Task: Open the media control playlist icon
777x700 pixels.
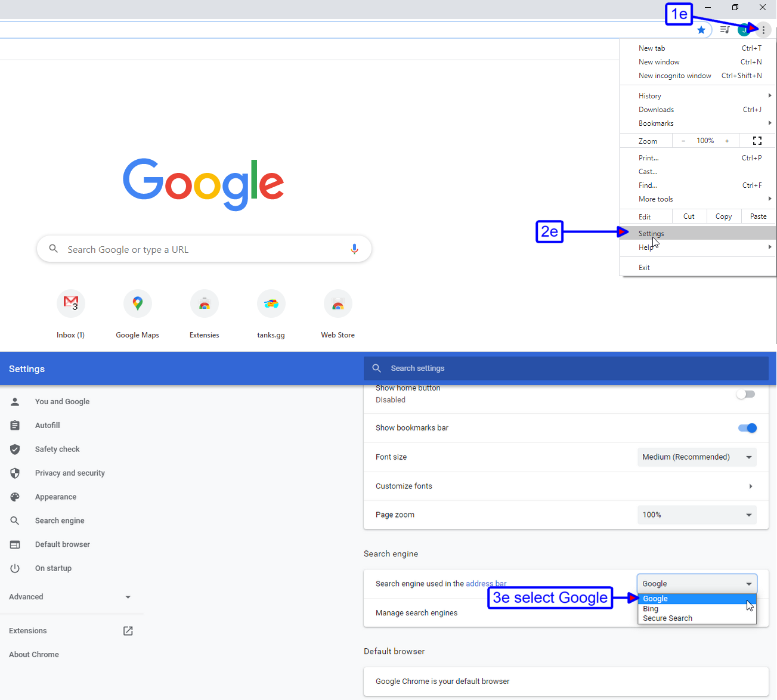Action: 725,29
